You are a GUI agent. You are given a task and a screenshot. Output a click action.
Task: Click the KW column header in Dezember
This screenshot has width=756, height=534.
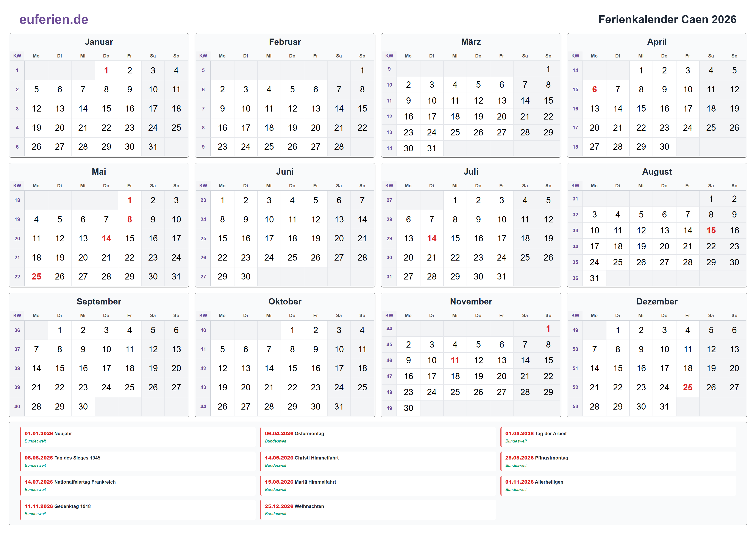tap(575, 315)
